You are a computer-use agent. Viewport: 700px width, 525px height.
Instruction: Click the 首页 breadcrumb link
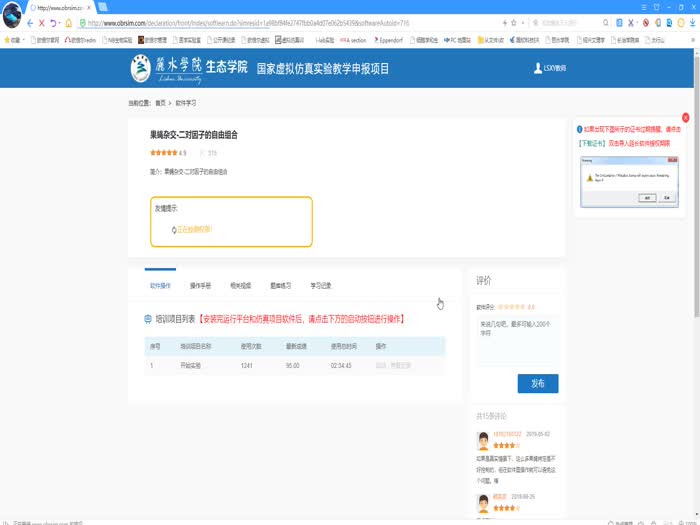click(x=160, y=102)
